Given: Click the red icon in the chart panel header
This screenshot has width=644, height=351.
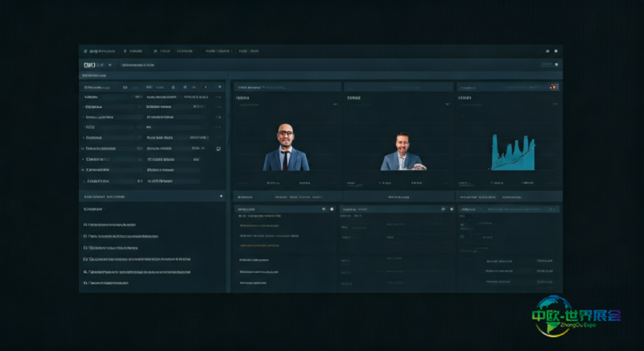Looking at the screenshot, I should pos(554,87).
